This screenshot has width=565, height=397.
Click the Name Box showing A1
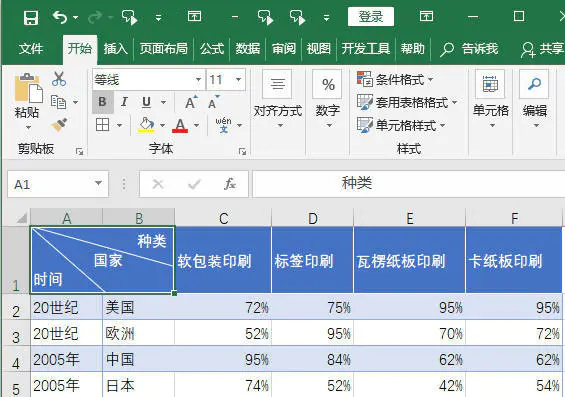[x=50, y=184]
